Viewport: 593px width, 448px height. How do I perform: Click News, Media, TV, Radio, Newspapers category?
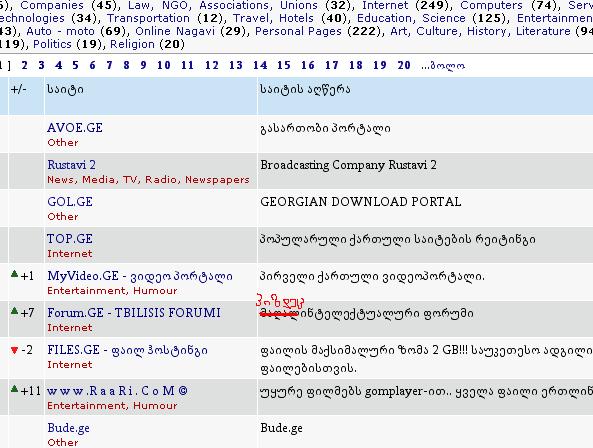(x=148, y=180)
